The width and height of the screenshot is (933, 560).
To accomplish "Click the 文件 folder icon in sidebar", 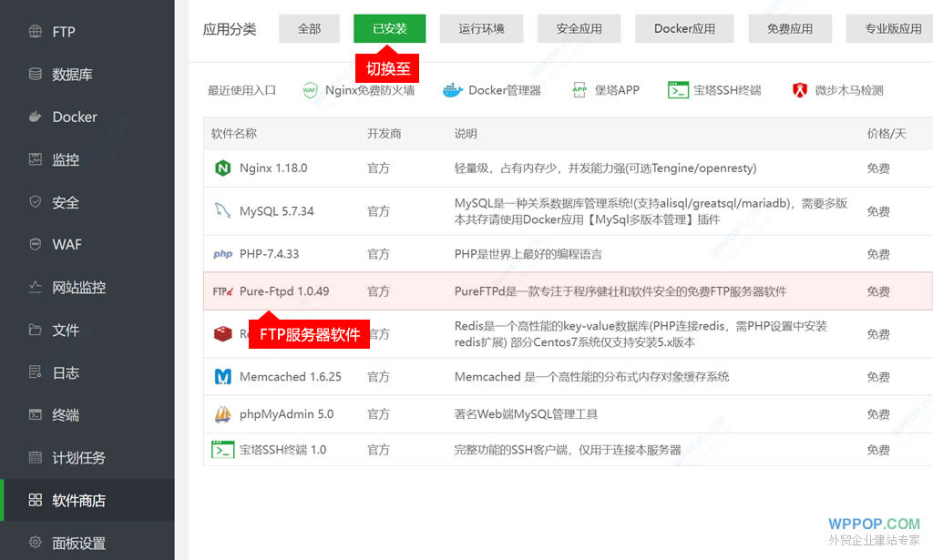I will click(x=36, y=330).
